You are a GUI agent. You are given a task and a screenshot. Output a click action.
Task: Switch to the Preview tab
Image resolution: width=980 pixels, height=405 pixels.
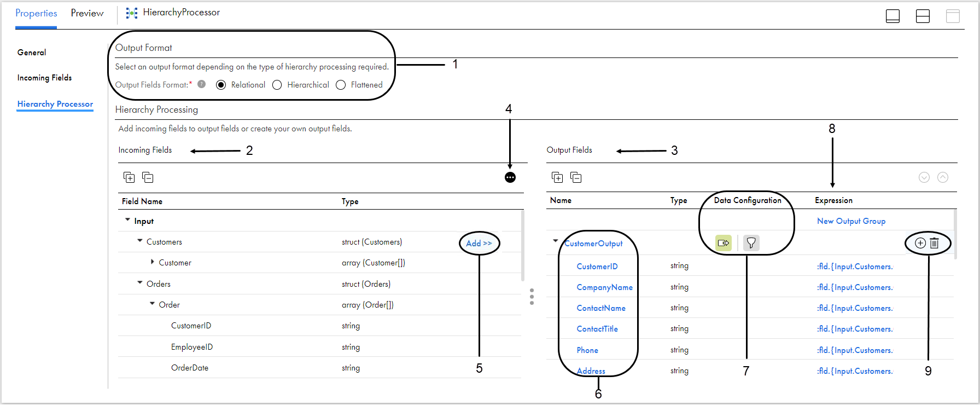coord(87,13)
